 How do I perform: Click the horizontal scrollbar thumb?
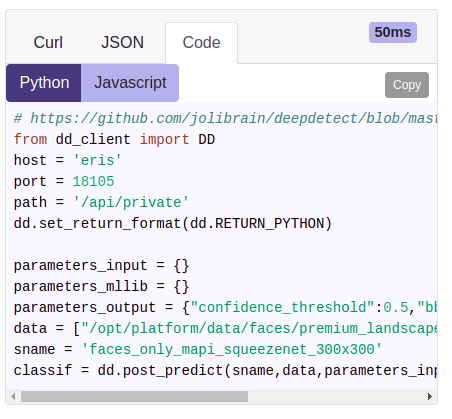[x=134, y=396]
